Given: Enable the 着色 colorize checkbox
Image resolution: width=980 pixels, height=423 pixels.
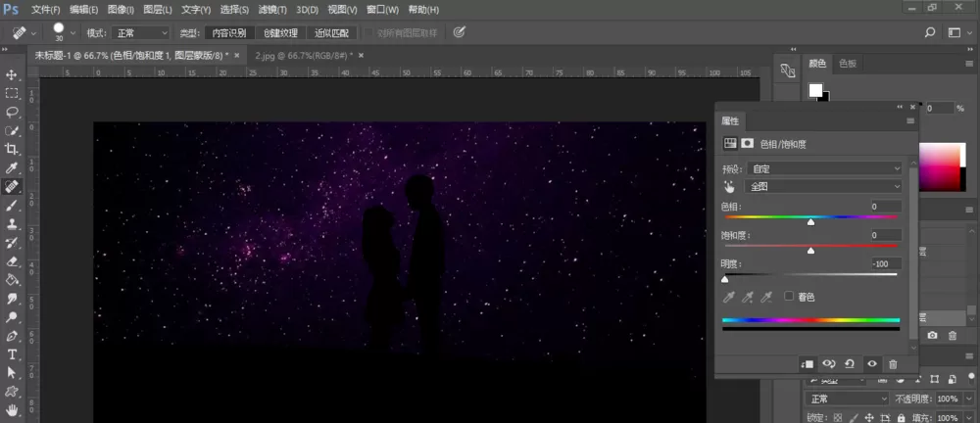Looking at the screenshot, I should (789, 296).
